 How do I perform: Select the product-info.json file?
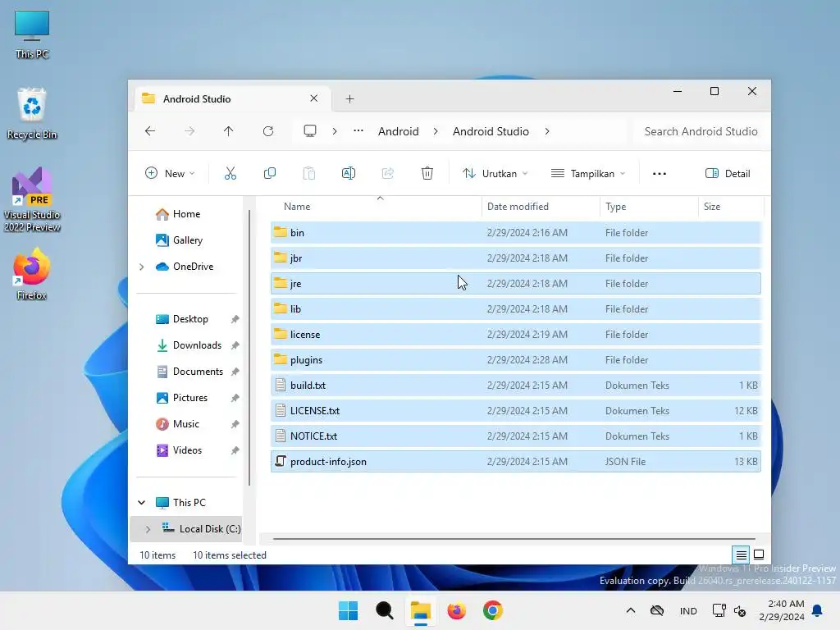pos(515,462)
